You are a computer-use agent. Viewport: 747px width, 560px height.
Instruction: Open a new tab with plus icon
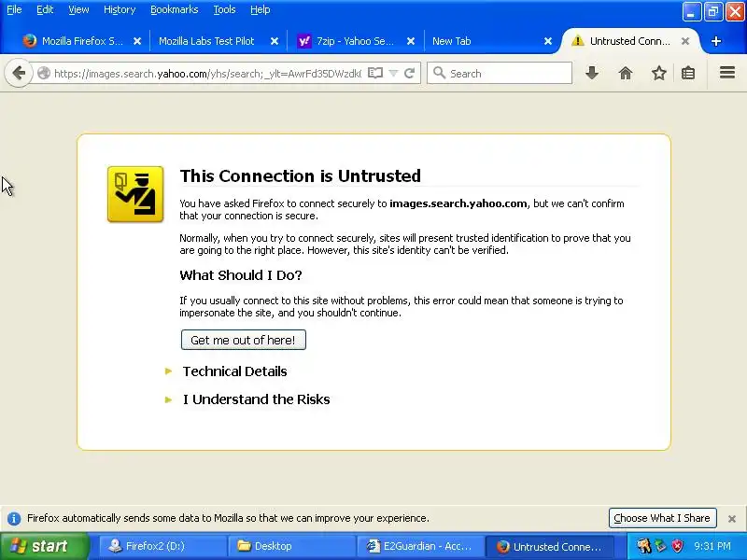(716, 41)
